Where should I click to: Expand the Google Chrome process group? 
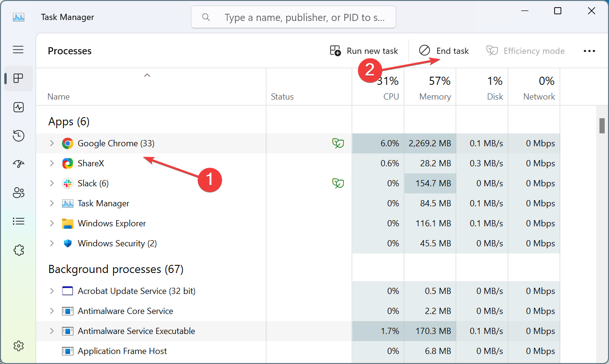52,143
